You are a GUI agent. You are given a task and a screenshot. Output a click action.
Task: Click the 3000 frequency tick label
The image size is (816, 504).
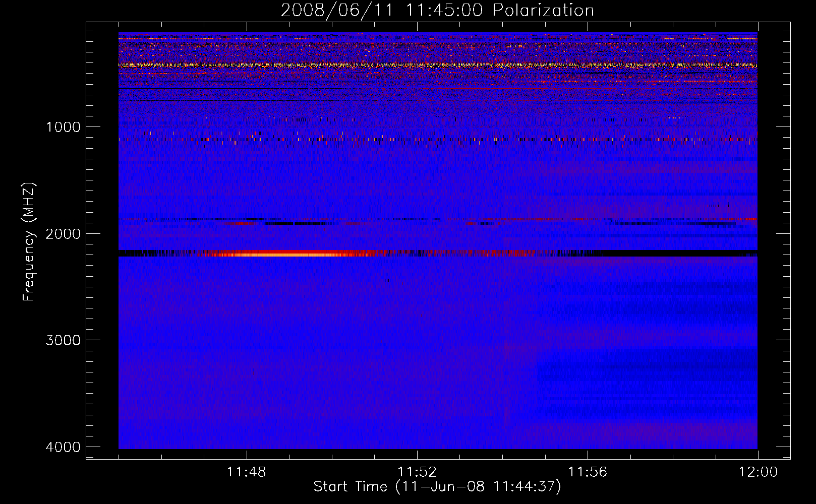click(x=63, y=340)
